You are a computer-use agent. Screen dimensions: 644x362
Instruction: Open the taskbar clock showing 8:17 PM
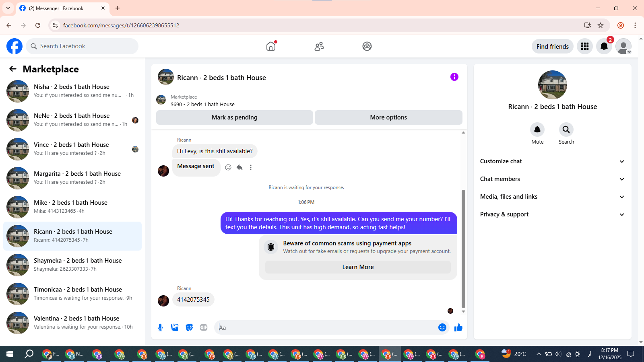point(610,354)
